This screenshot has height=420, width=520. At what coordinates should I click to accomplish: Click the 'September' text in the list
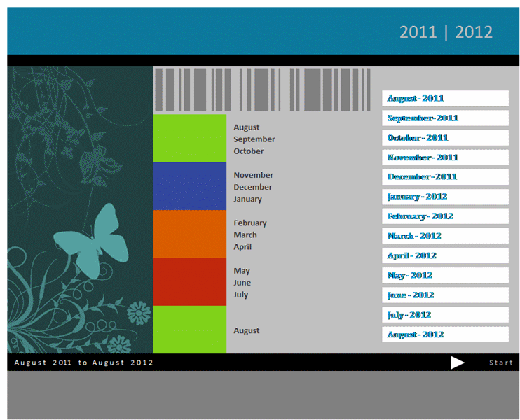pyautogui.click(x=254, y=139)
